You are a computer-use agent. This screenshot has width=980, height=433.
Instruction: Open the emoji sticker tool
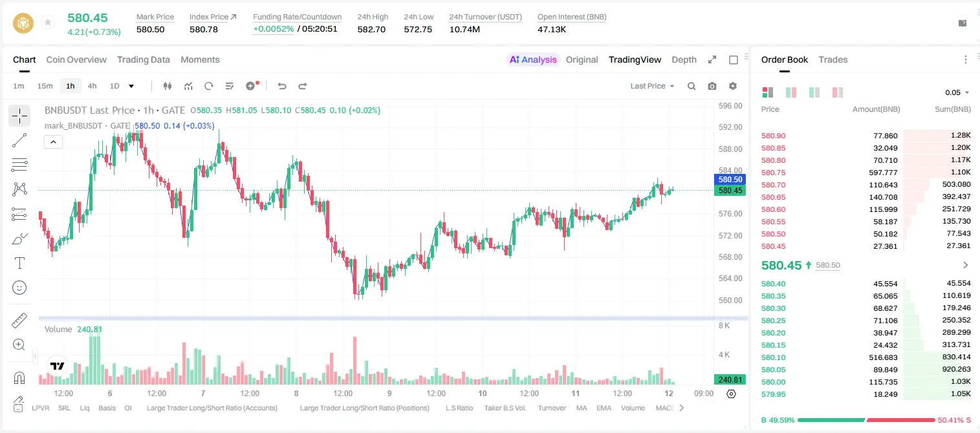[19, 288]
